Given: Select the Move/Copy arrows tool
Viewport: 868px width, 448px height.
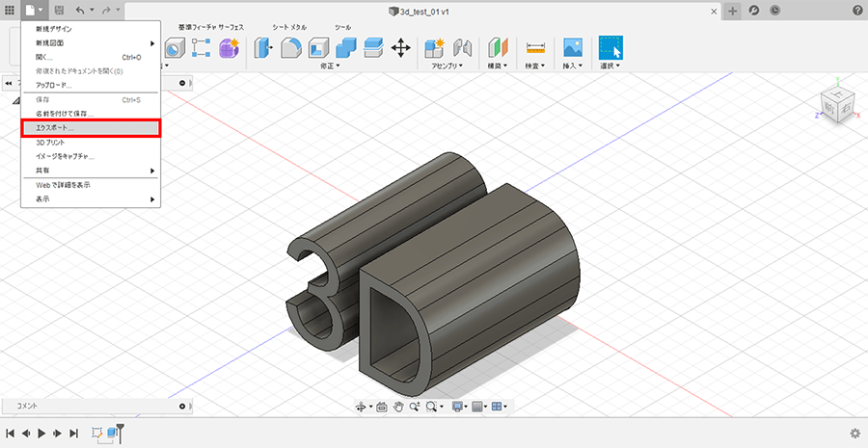Looking at the screenshot, I should coord(401,47).
